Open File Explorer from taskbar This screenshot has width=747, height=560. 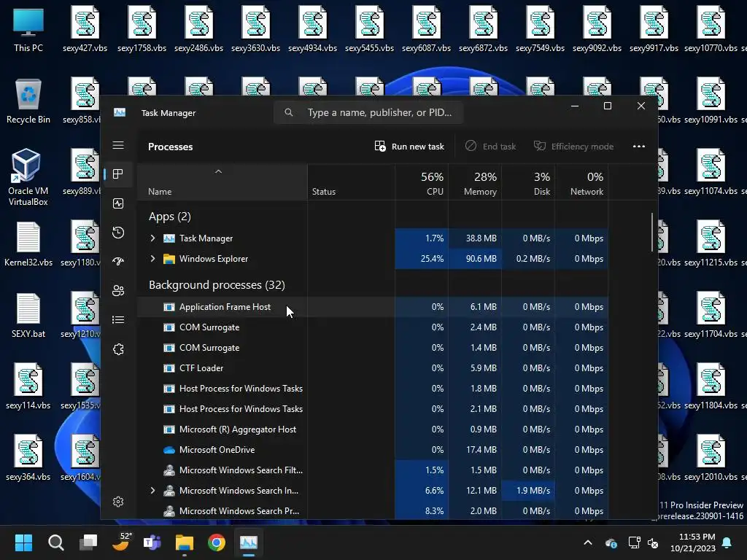pos(185,542)
